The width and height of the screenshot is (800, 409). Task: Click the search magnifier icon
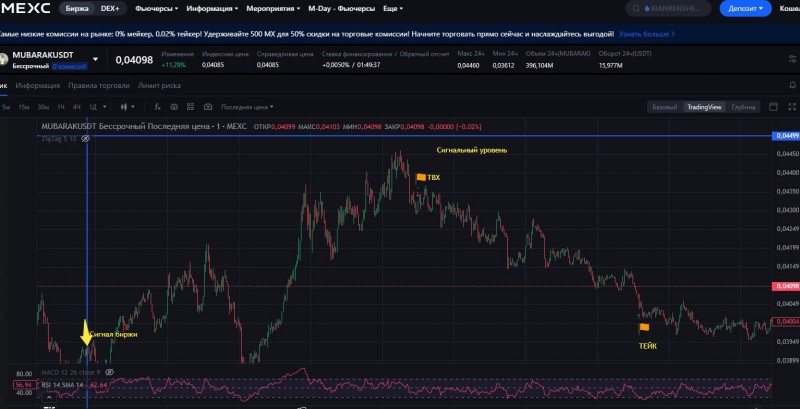[636, 9]
